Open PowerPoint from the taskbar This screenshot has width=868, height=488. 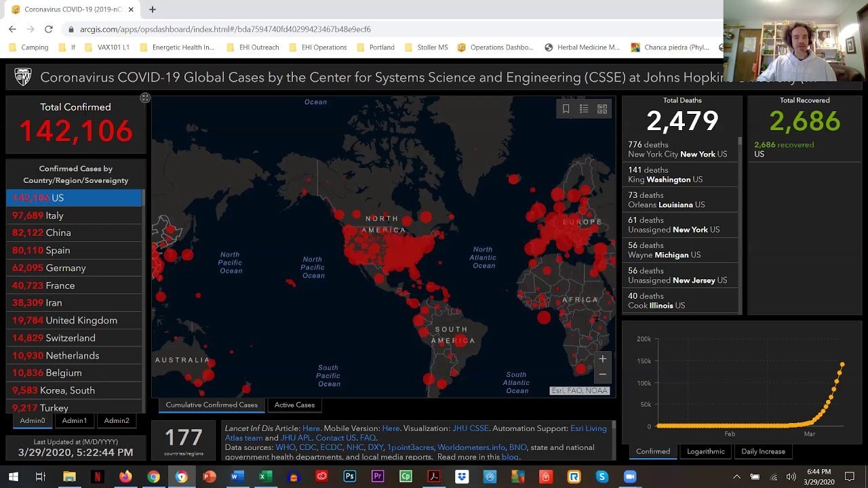[210, 476]
